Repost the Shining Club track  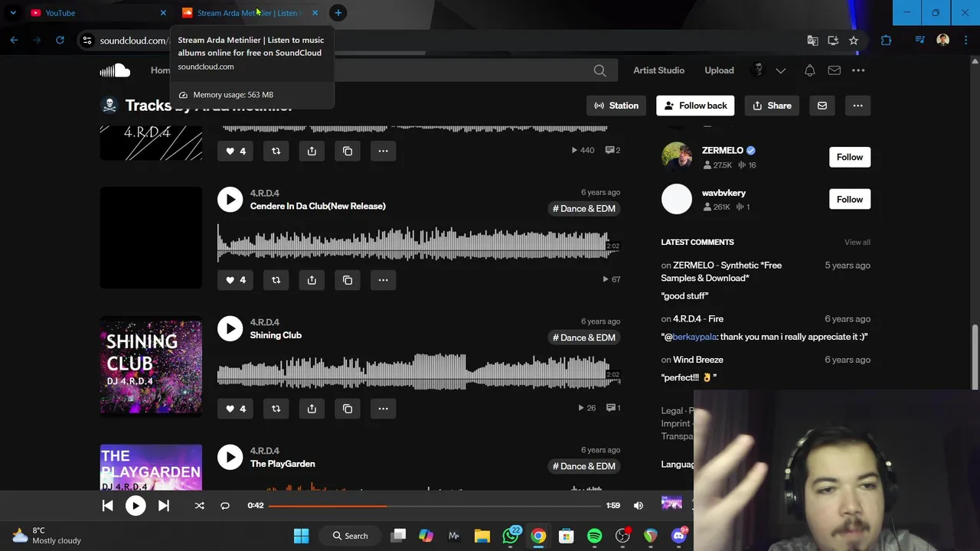tap(276, 409)
